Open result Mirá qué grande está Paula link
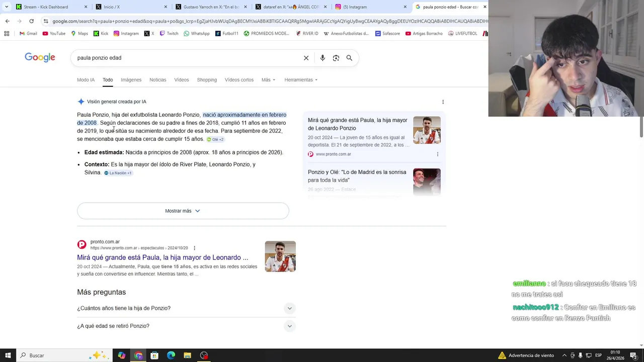 click(x=163, y=257)
